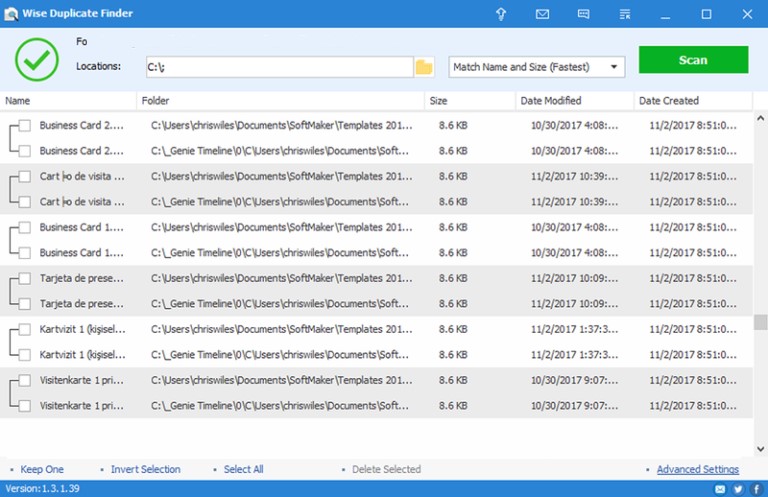The height and width of the screenshot is (497, 768).
Task: Select Templates folder path of the Tarjeta de prese row
Action: (x=282, y=278)
